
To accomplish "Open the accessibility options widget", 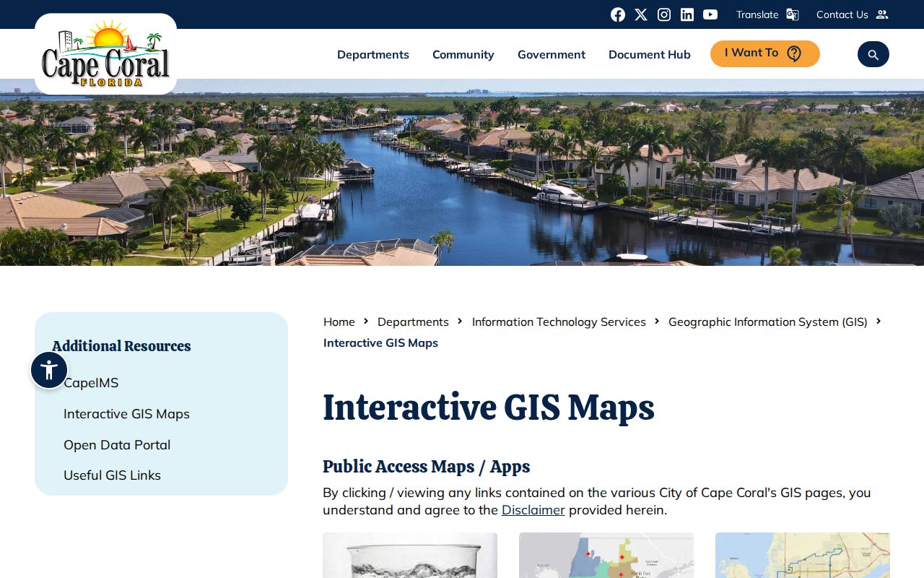I will (49, 370).
